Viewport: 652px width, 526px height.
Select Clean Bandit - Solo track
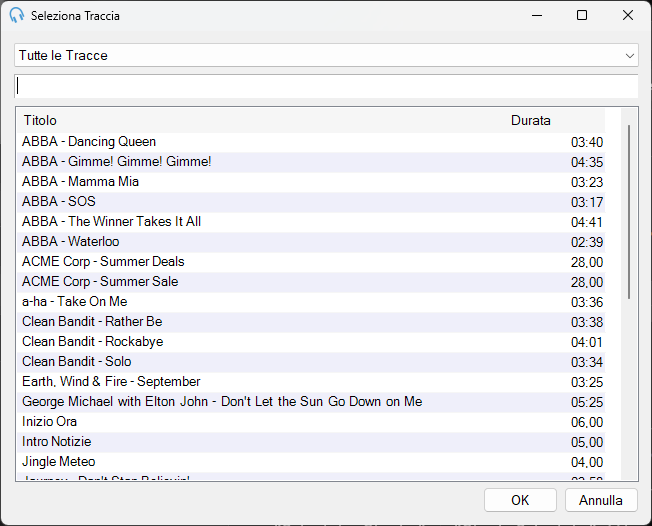pos(311,361)
